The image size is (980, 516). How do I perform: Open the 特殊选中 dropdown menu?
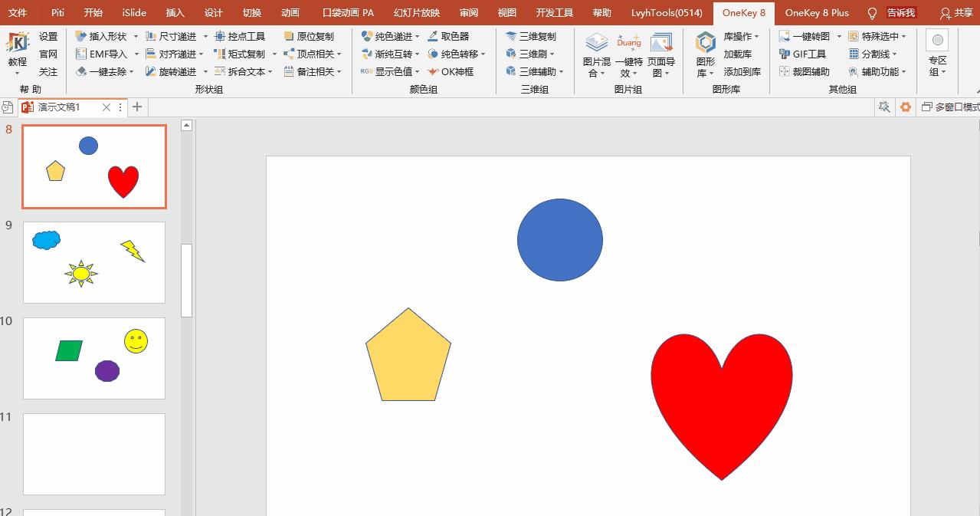(x=903, y=37)
